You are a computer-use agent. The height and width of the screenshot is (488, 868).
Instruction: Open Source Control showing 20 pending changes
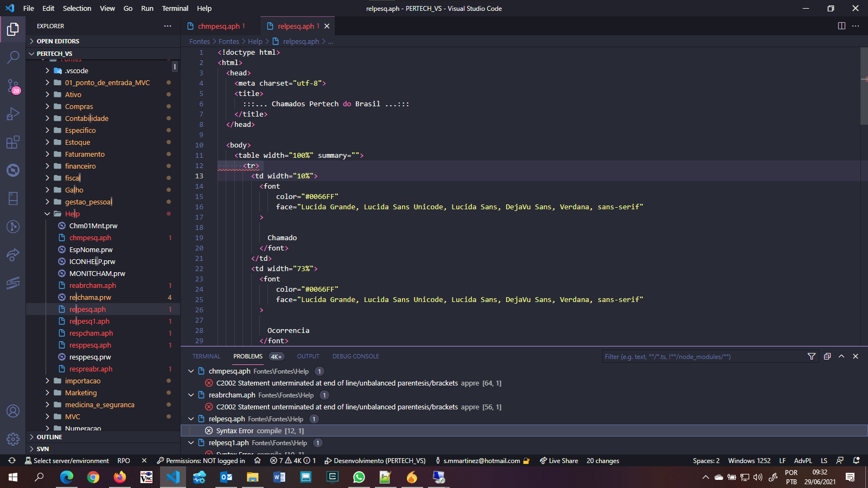click(13, 85)
